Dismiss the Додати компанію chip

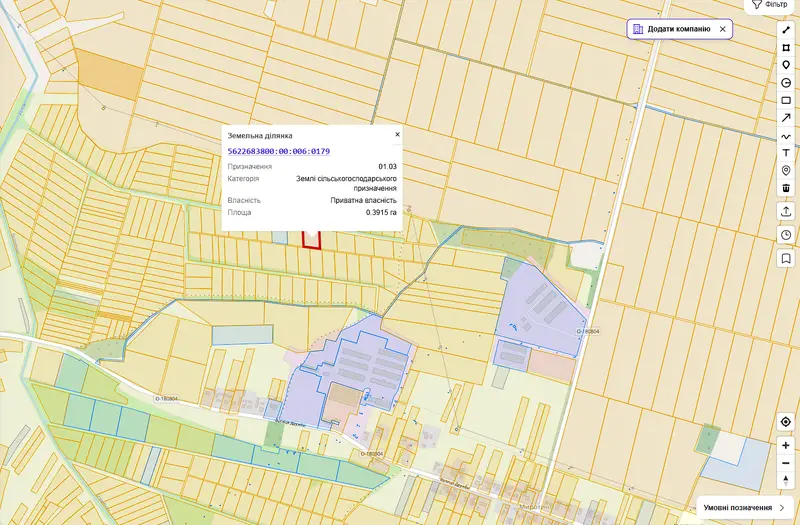tap(722, 29)
